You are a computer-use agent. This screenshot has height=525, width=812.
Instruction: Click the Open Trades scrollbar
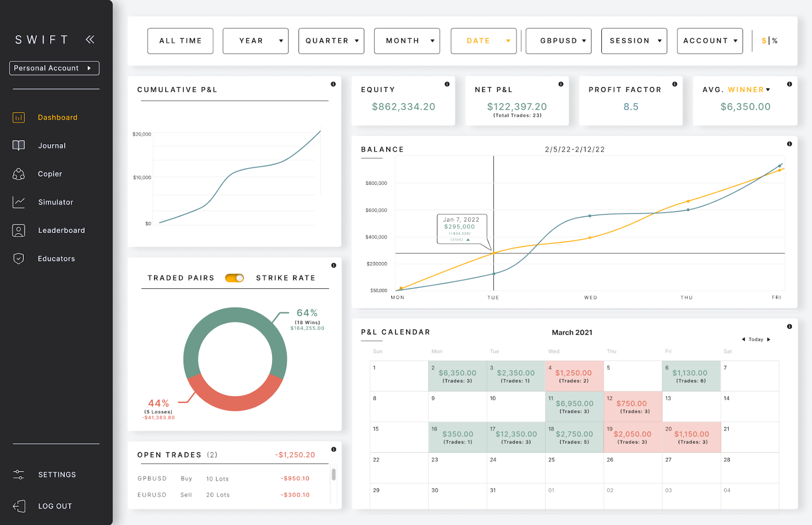333,475
